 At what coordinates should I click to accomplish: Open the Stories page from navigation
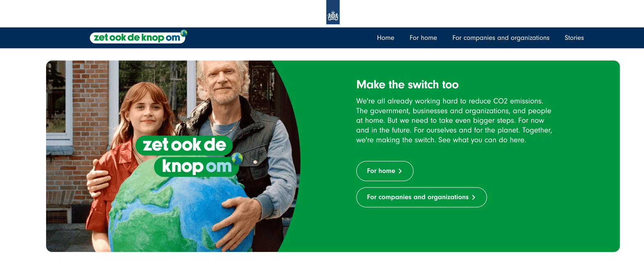tap(574, 38)
